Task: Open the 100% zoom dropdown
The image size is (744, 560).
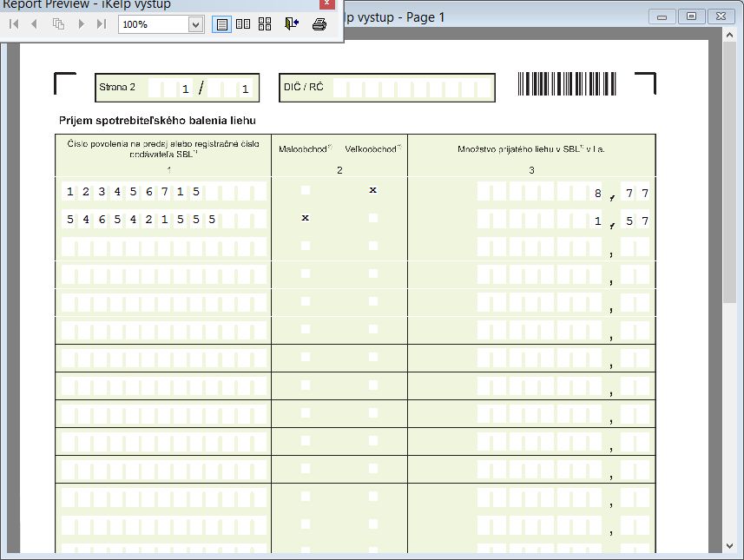Action: [196, 24]
